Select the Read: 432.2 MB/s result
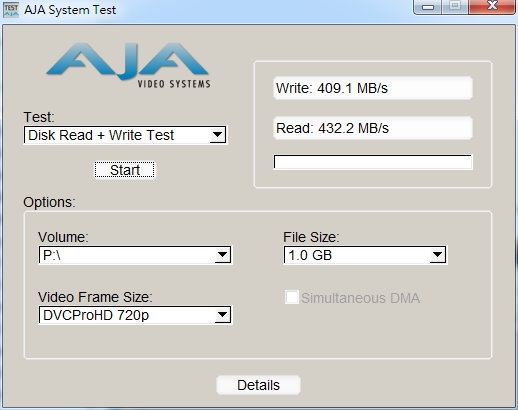Image resolution: width=518 pixels, height=410 pixels. coord(373,128)
